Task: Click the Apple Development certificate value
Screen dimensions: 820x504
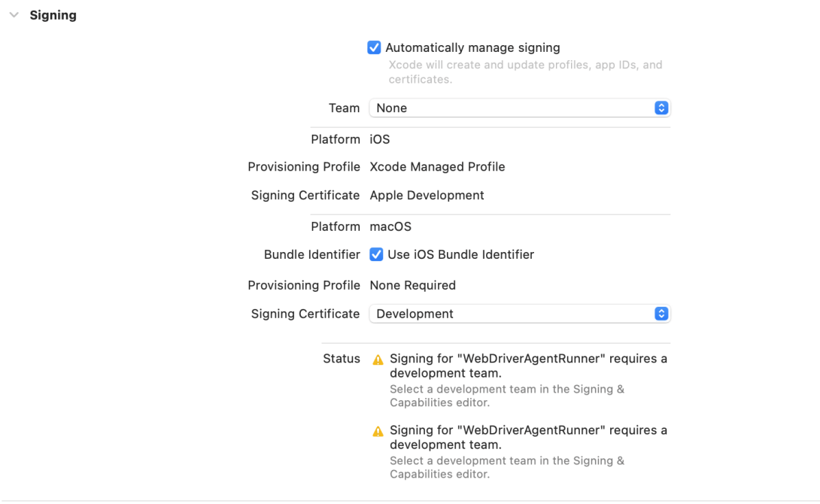Action: [427, 195]
